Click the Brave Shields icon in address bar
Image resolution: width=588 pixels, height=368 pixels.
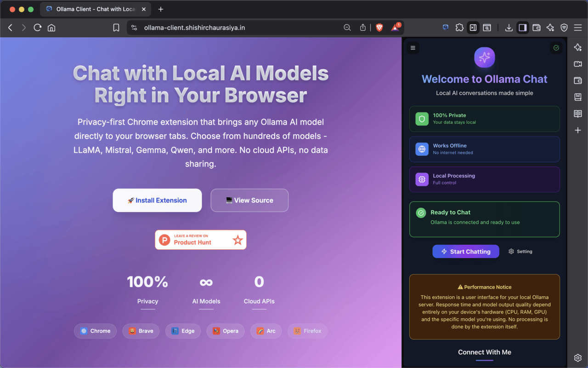point(379,27)
